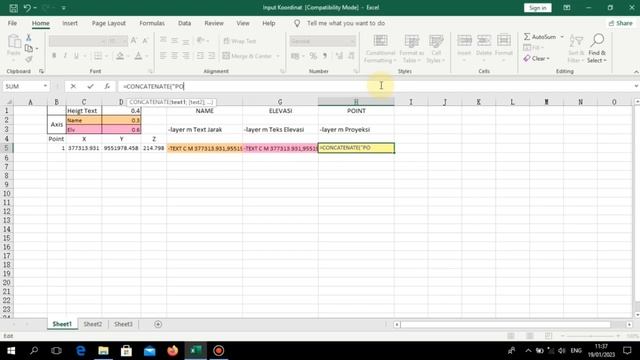The image size is (640, 360).
Task: Open Sort & Filter menu
Action: point(576,49)
